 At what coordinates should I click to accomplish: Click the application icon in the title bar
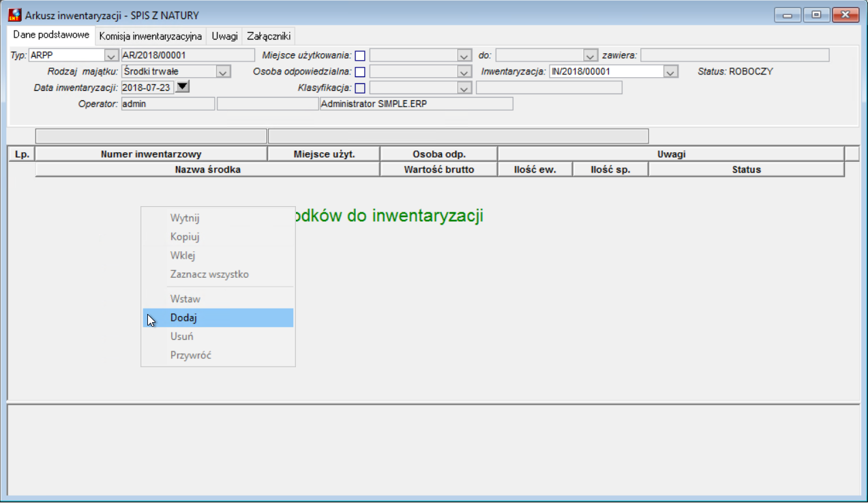(x=14, y=14)
